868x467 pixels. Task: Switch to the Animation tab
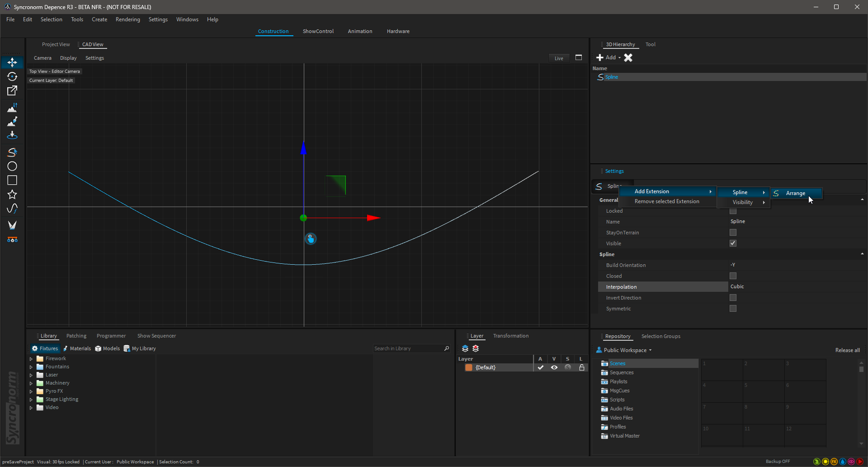(360, 31)
